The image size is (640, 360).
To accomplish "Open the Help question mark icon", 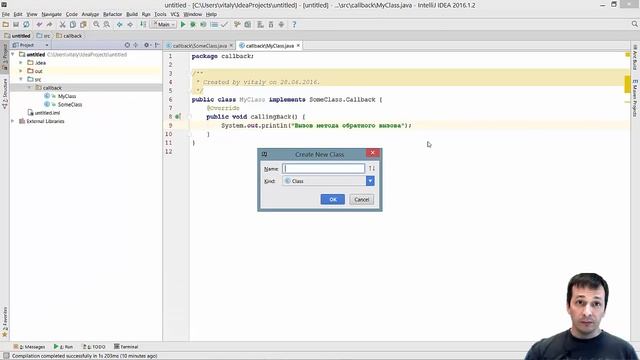I will 294,25.
